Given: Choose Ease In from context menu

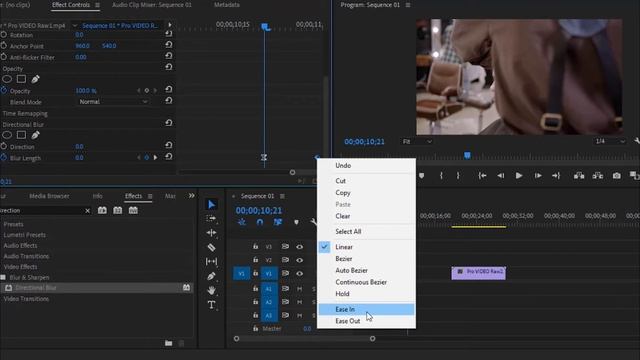Looking at the screenshot, I should click(x=366, y=309).
